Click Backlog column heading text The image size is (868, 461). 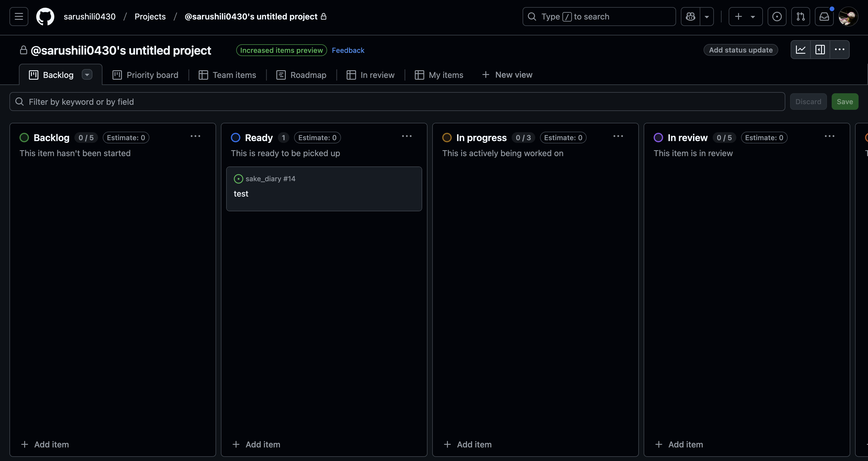[52, 138]
